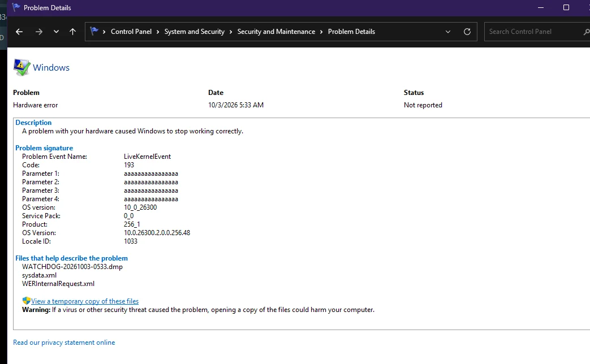Click the OS version value 10_0_26300
This screenshot has height=364, width=590.
pos(140,207)
